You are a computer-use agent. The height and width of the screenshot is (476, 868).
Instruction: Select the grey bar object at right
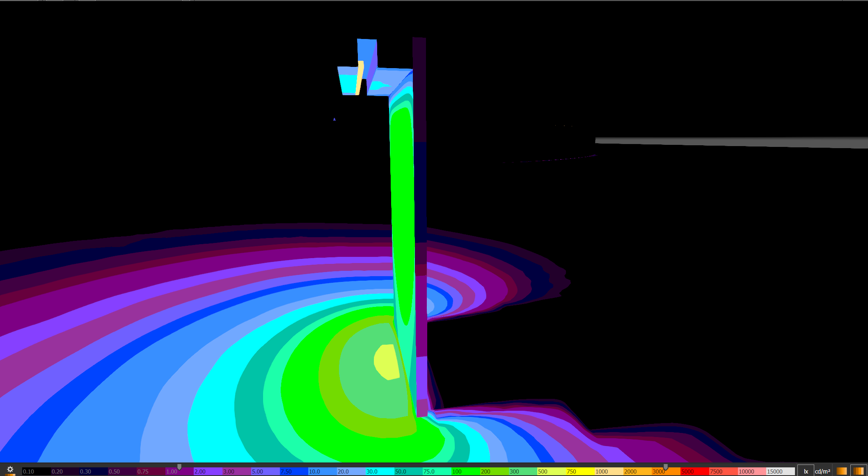click(731, 142)
